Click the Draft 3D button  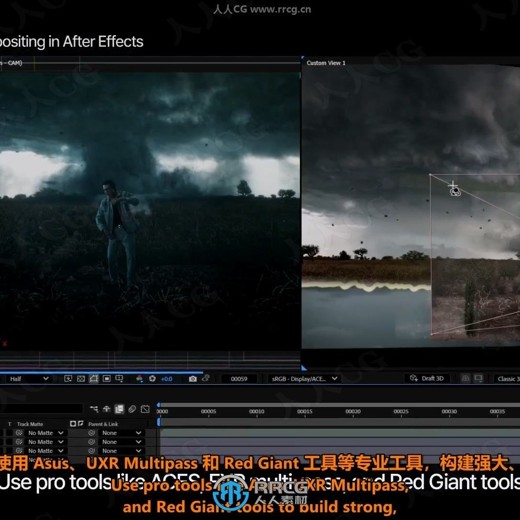[x=427, y=378]
